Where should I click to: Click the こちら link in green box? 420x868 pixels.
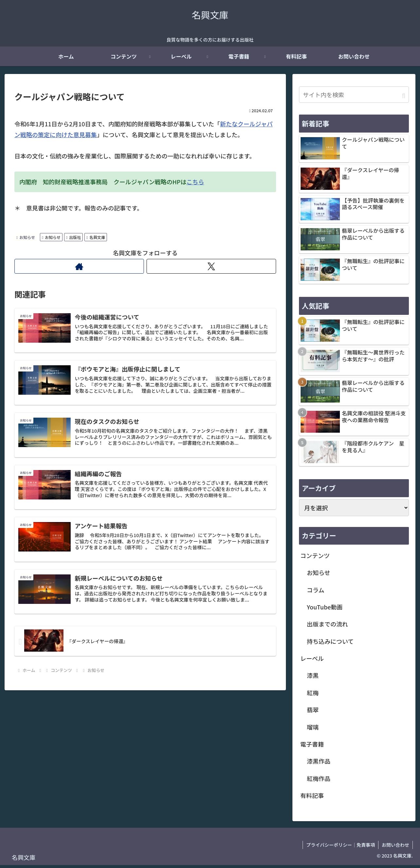point(195,182)
